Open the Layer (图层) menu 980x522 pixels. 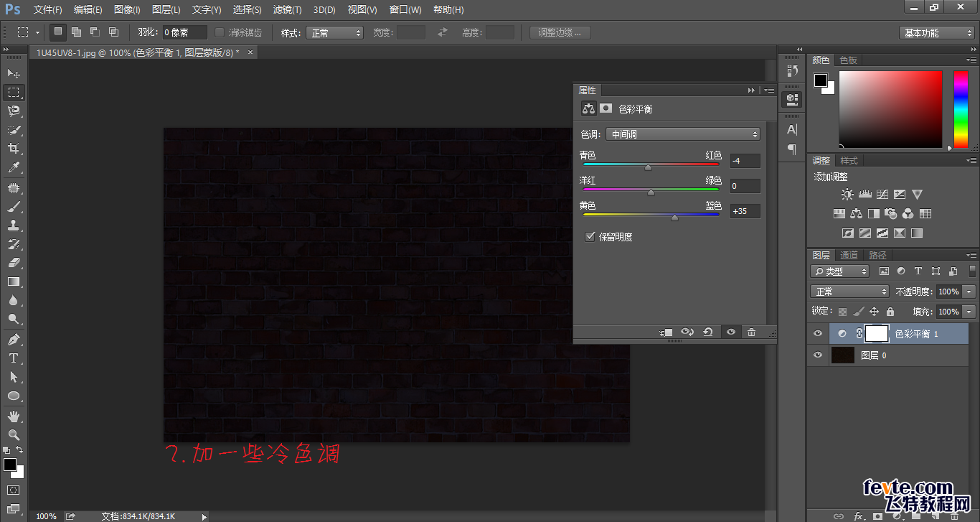pyautogui.click(x=166, y=10)
